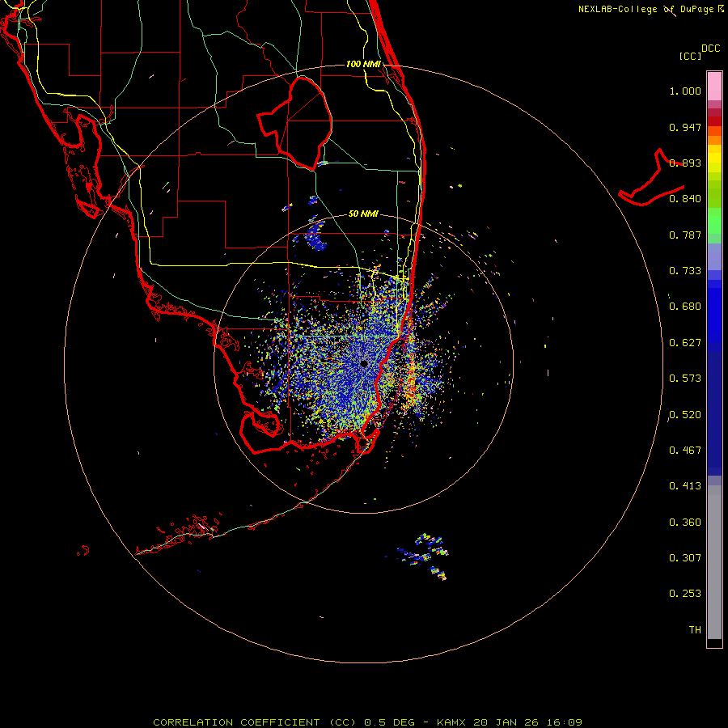Click the Lake Okeechobee red outline

pos(294,124)
